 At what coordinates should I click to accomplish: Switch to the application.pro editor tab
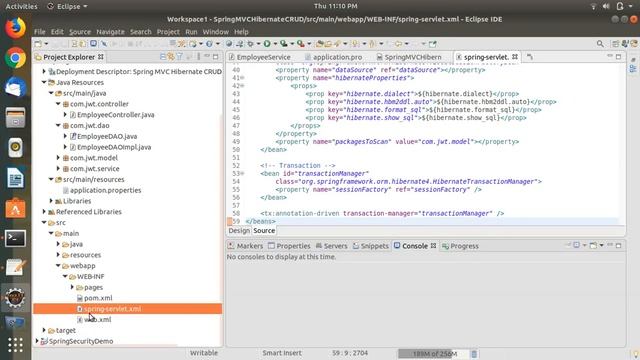(x=333, y=57)
